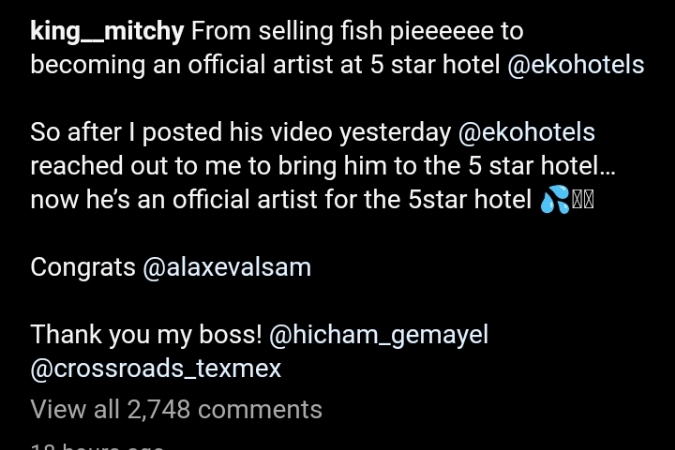Click the word "Congrats"
Viewport: 675px width, 450px height.
84,268
